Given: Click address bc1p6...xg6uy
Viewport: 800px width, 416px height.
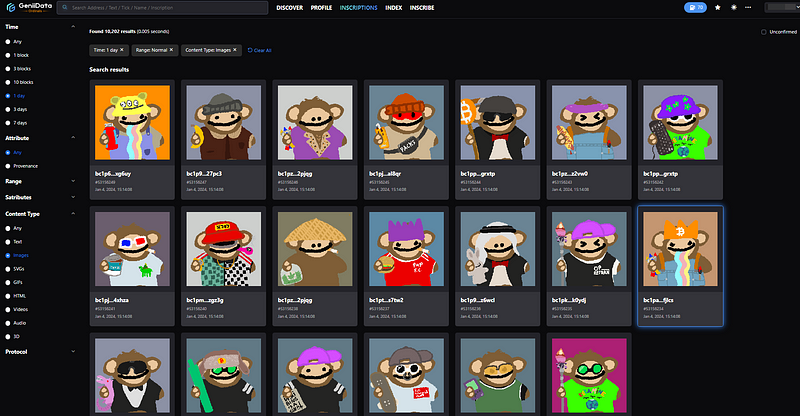Looking at the screenshot, I should click(x=113, y=174).
